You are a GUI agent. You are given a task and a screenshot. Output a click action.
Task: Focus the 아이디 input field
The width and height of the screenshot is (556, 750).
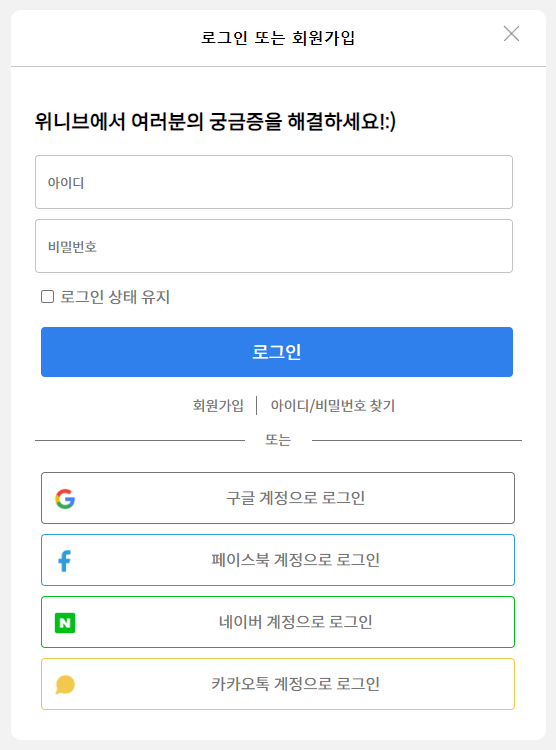[274, 182]
